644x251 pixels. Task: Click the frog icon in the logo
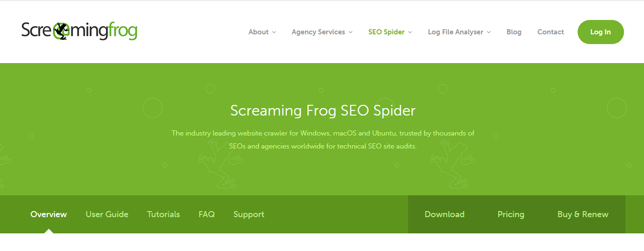(x=60, y=31)
